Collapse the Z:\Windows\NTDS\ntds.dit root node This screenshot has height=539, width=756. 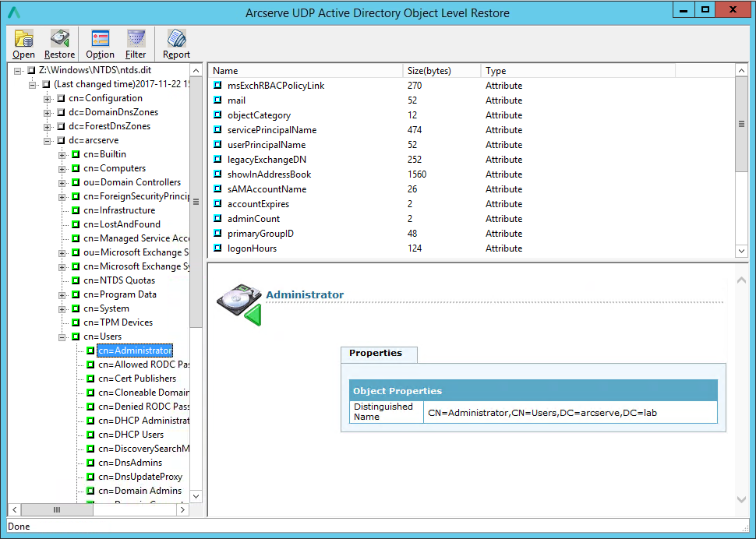[17, 71]
